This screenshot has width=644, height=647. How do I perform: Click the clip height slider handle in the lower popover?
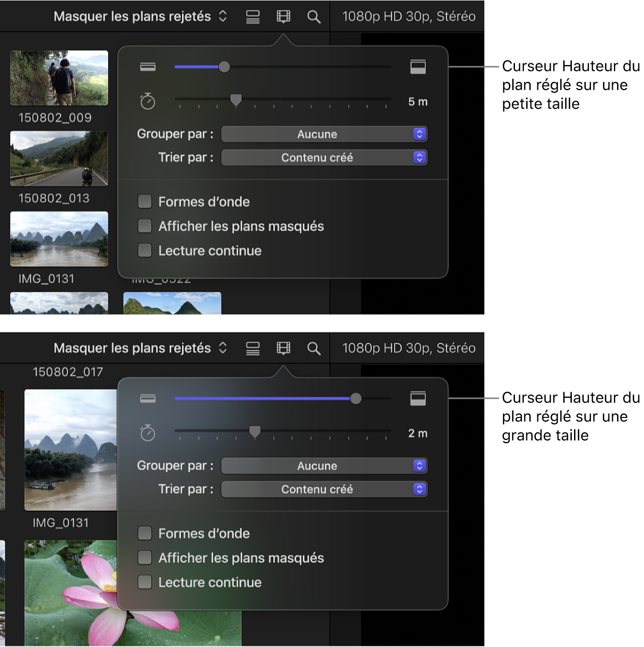click(x=356, y=399)
